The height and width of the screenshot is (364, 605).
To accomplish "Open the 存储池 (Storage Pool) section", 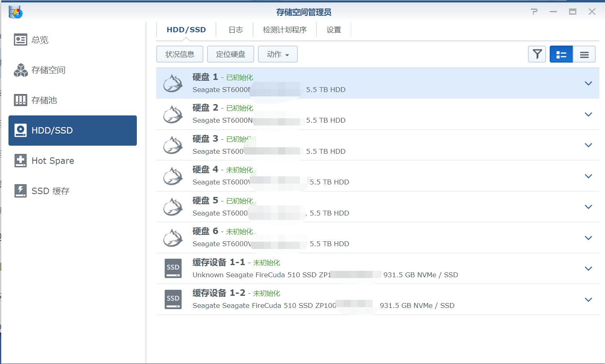I will point(44,100).
